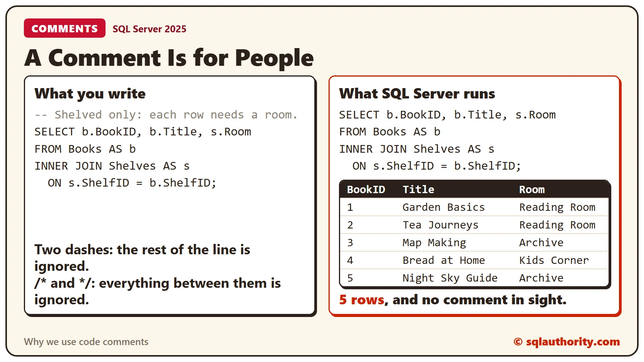Click the 'ON s.ShelfID' line in the left panel
The image size is (644, 362).
(x=132, y=183)
